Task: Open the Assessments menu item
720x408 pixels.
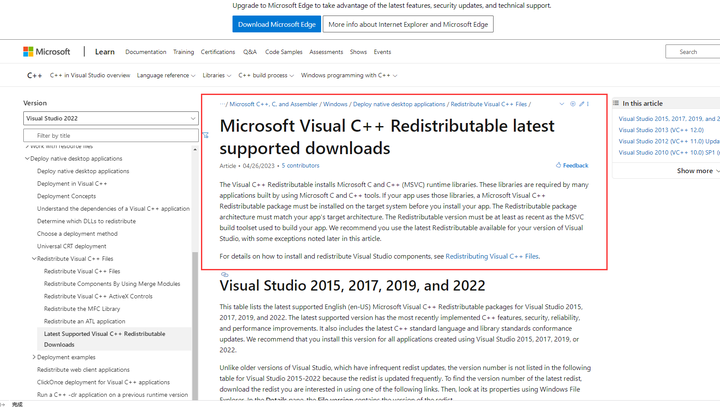Action: pos(326,52)
